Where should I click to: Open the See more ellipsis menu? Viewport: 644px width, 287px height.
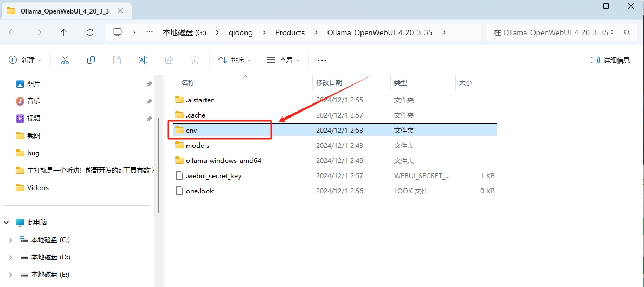(322, 60)
